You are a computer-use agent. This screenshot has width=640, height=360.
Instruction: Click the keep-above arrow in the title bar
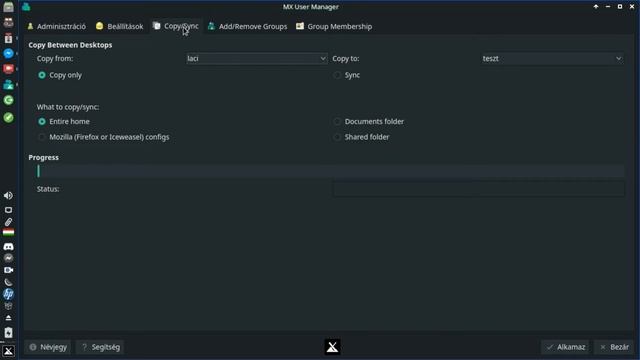(596, 7)
